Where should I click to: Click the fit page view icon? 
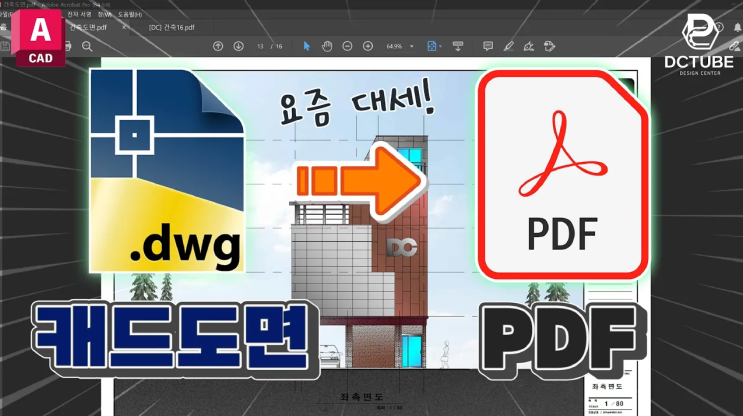431,46
